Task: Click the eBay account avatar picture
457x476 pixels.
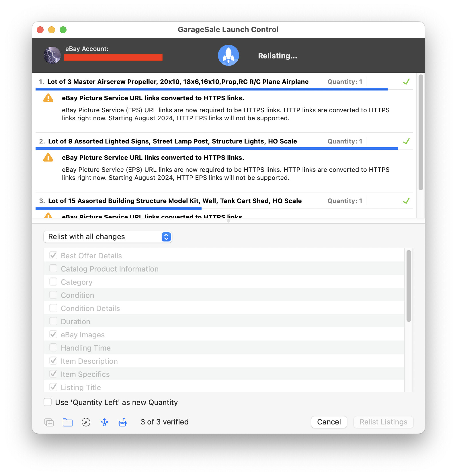Action: (52, 55)
